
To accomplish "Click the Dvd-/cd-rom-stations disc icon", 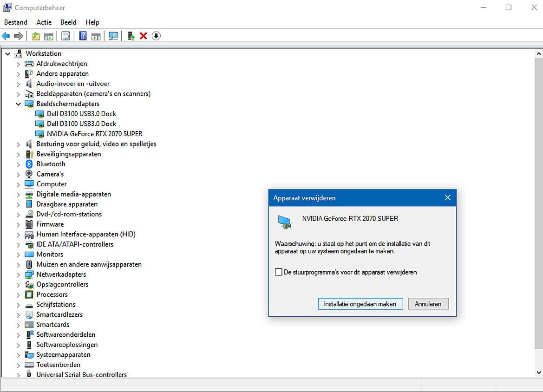I will [29, 214].
